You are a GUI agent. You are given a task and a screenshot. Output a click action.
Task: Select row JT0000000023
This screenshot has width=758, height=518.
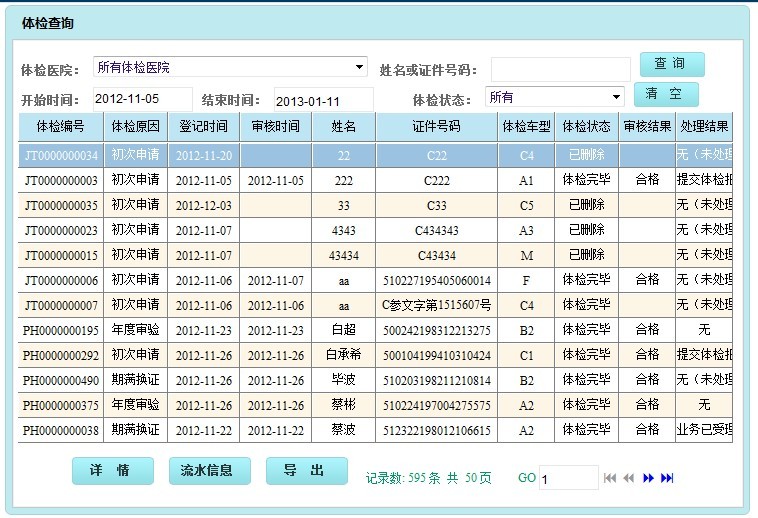coord(375,230)
